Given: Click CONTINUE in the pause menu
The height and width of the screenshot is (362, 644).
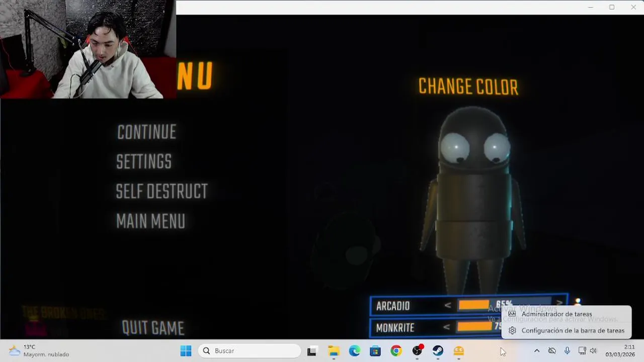Looking at the screenshot, I should (146, 132).
